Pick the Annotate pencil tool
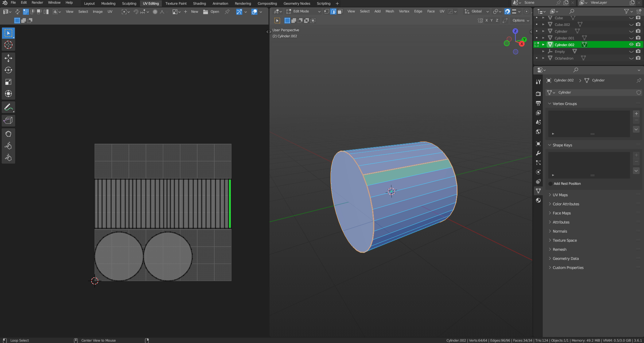This screenshot has width=644, height=343. pos(8,108)
